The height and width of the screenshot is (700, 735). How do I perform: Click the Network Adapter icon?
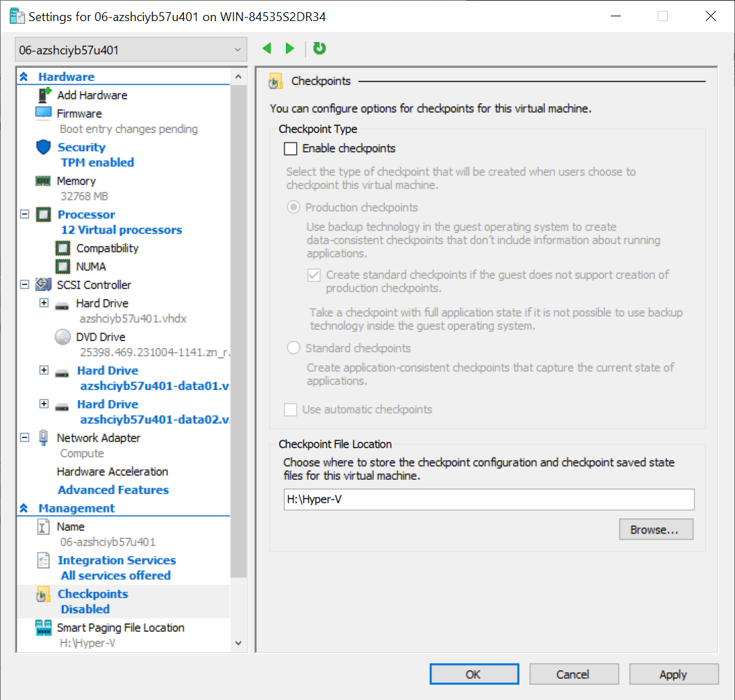[43, 438]
